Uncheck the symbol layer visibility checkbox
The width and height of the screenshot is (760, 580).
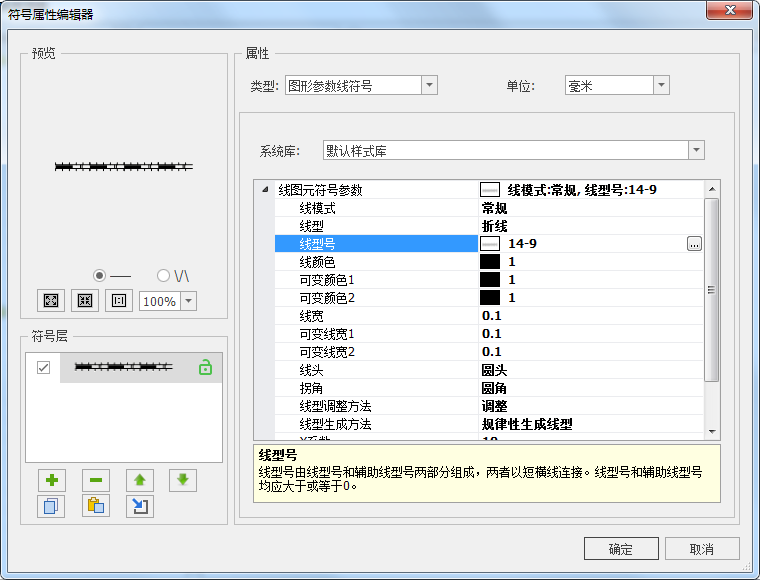click(43, 368)
